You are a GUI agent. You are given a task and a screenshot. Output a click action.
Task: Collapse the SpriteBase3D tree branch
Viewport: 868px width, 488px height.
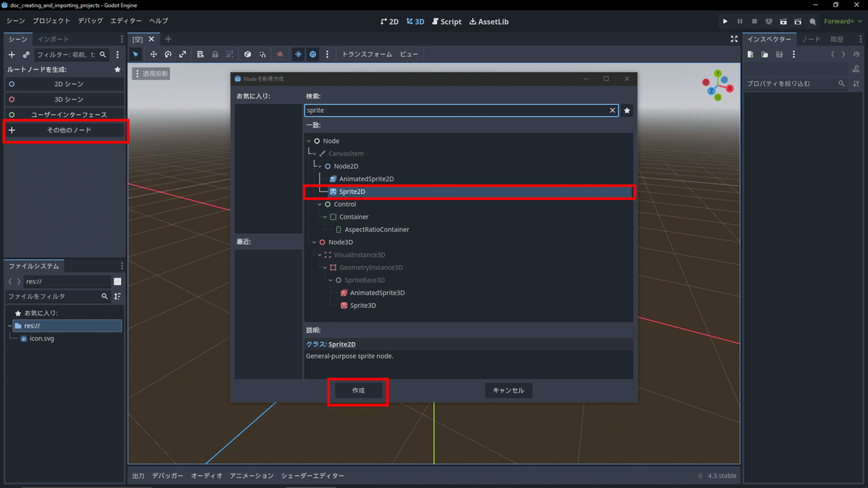tap(329, 281)
